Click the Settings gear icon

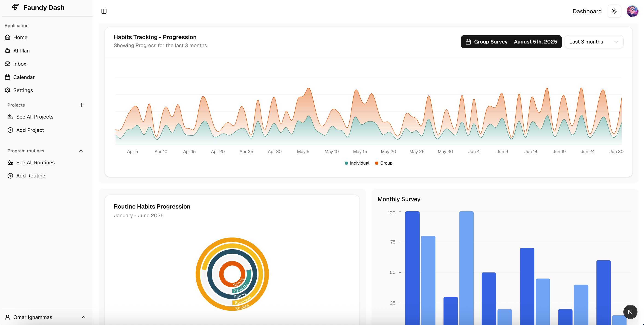pyautogui.click(x=8, y=90)
